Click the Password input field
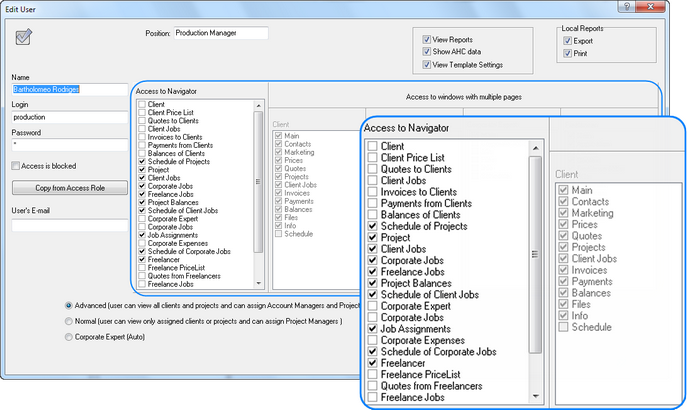 coord(70,145)
